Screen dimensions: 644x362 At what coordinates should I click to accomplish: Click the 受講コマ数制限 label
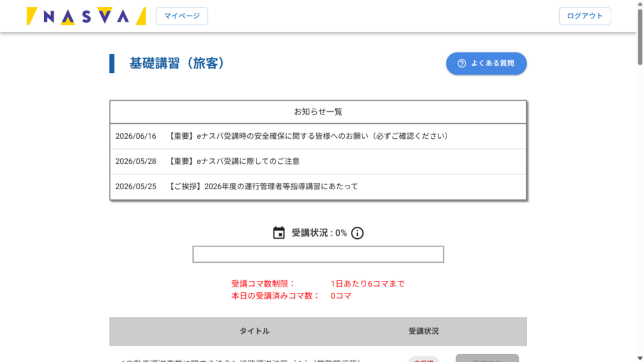[264, 283]
